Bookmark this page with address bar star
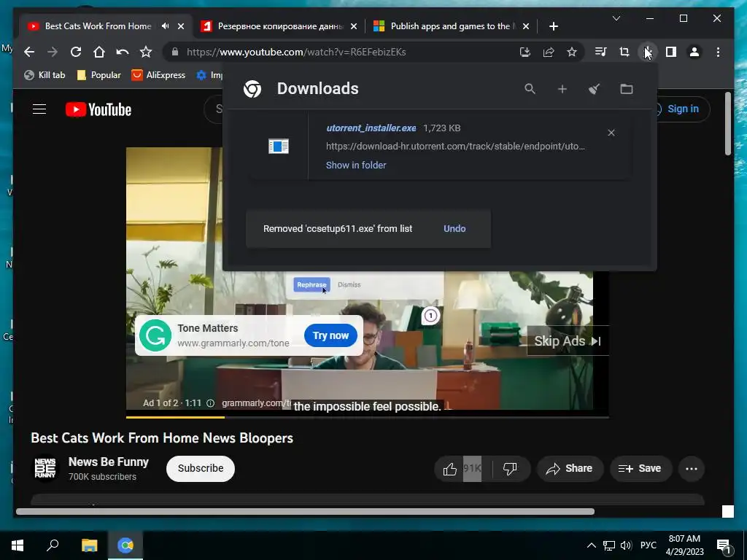 point(572,52)
